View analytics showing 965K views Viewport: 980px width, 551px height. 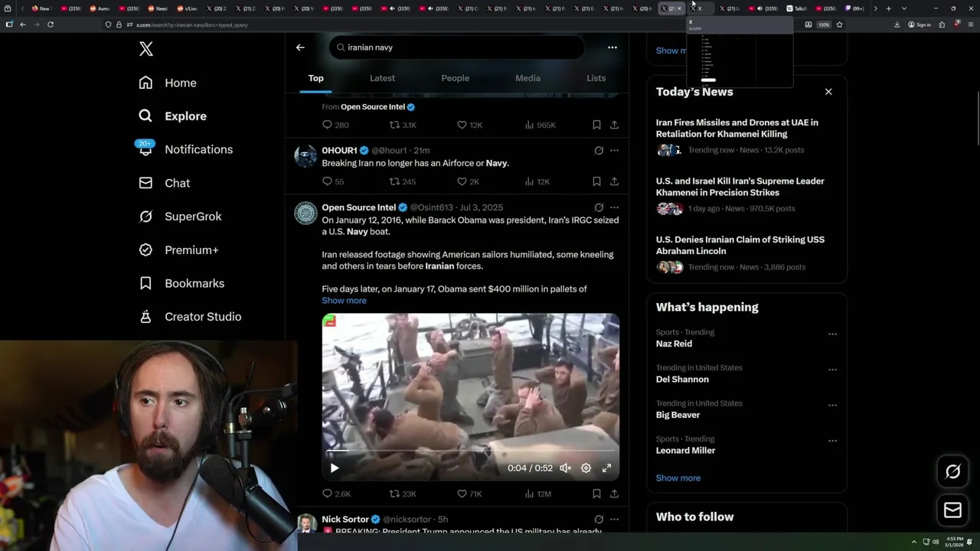540,125
